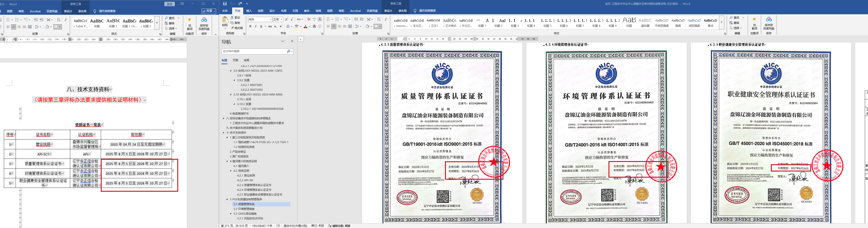Image resolution: width=868 pixels, height=228 pixels.
Task: Click the Increase Font Size icon
Action: point(286,19)
